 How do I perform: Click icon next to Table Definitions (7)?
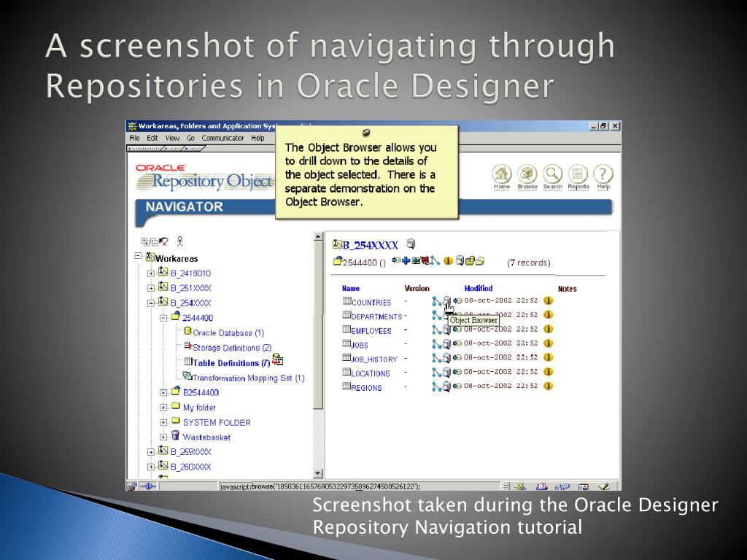(x=278, y=359)
